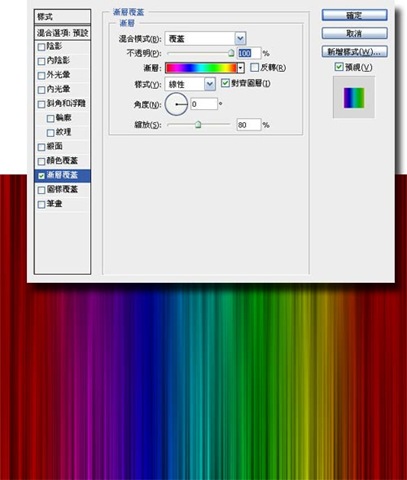
Task: Select the 漸層覆蓋 gradient overlay item
Action: coord(62,176)
